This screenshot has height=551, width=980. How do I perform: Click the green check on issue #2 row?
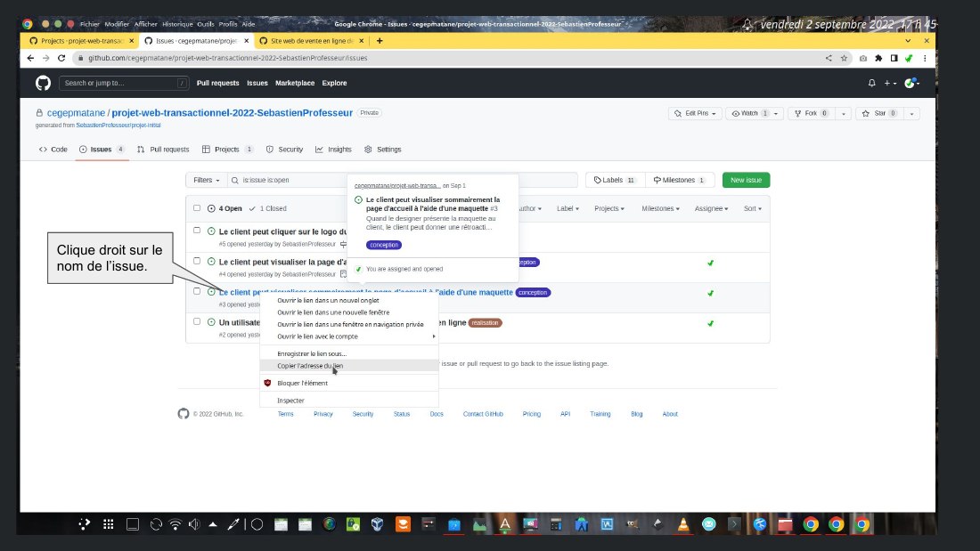(710, 324)
